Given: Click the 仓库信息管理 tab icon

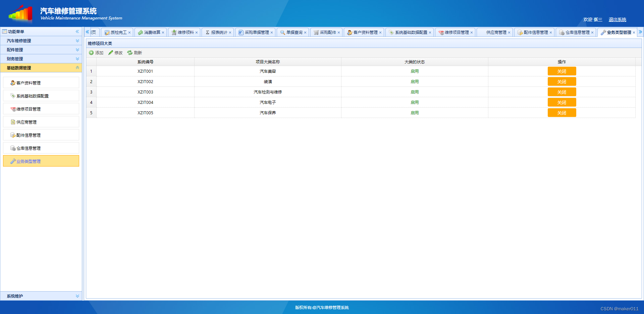Looking at the screenshot, I should click(562, 33).
